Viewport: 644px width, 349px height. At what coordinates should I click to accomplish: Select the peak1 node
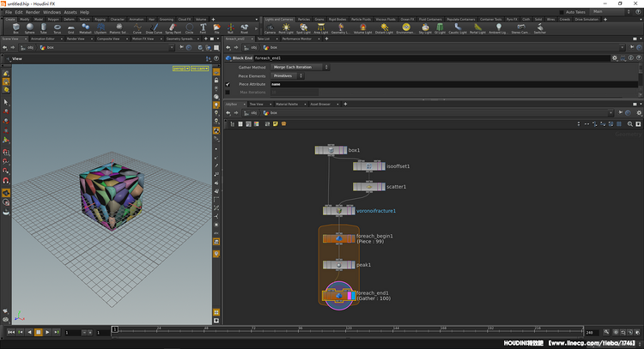click(339, 265)
